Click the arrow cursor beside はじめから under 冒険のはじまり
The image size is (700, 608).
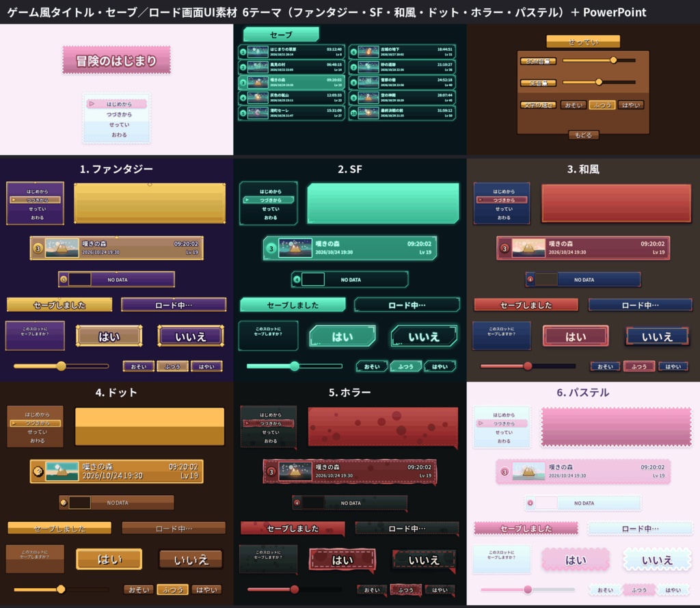[x=92, y=104]
